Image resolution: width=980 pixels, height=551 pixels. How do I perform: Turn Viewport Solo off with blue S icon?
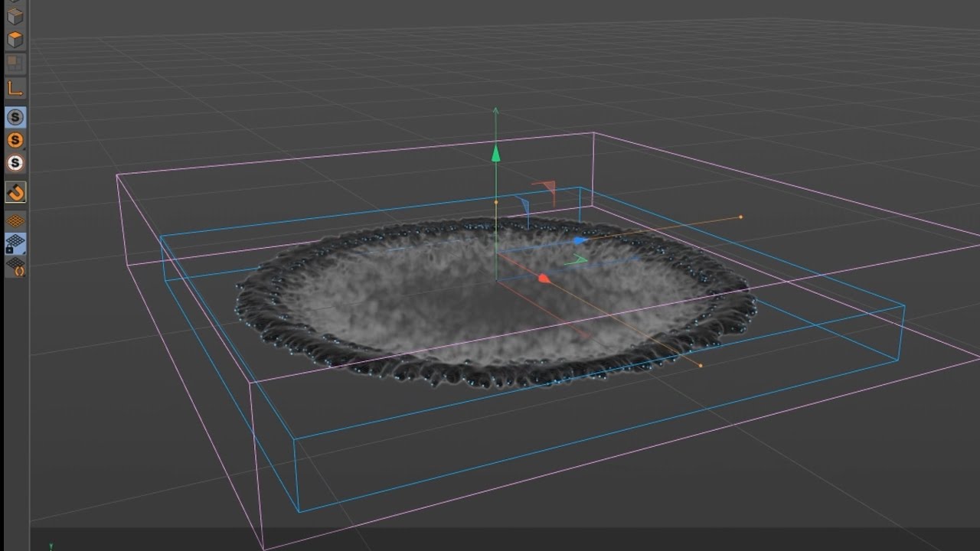[x=15, y=117]
